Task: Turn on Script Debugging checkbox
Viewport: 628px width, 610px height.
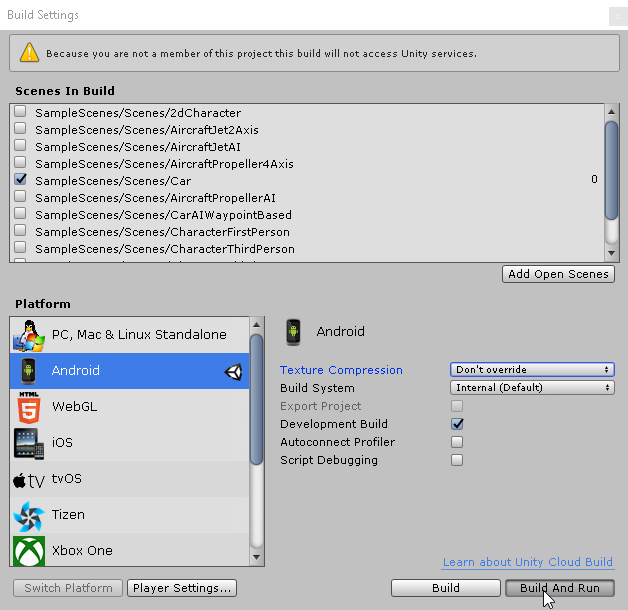Action: pos(457,460)
